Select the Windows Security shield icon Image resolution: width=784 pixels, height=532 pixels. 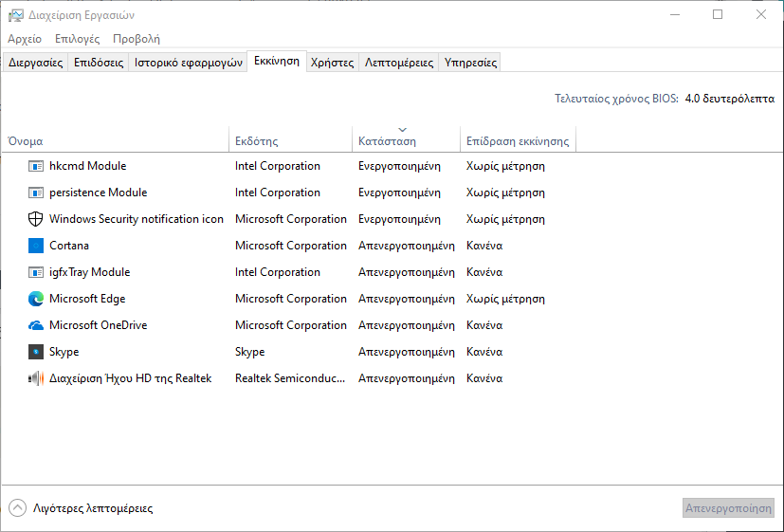[x=36, y=219]
